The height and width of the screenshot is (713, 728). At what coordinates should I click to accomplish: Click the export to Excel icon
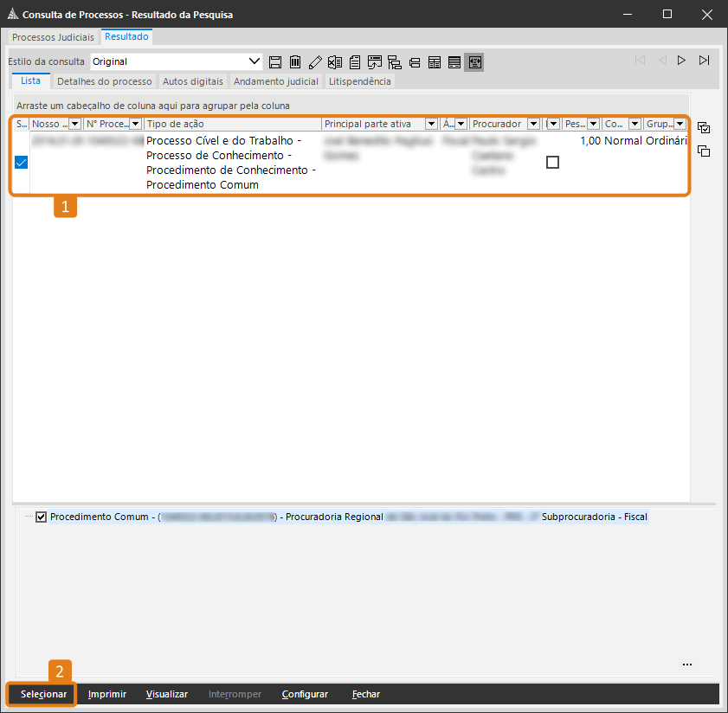tap(335, 61)
